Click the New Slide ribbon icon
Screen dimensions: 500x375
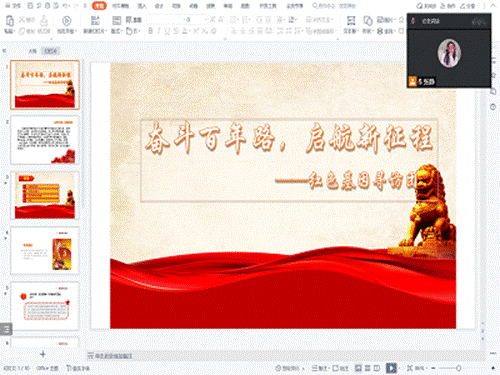[95, 20]
